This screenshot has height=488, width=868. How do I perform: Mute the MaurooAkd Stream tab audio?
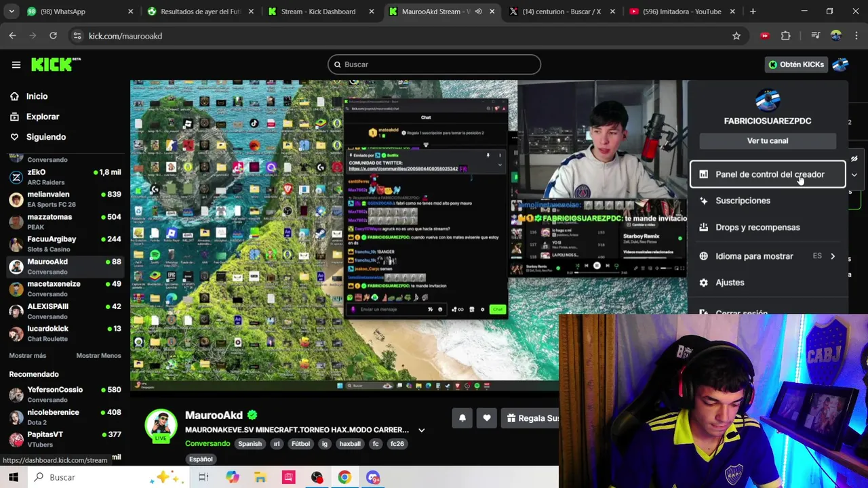(478, 12)
